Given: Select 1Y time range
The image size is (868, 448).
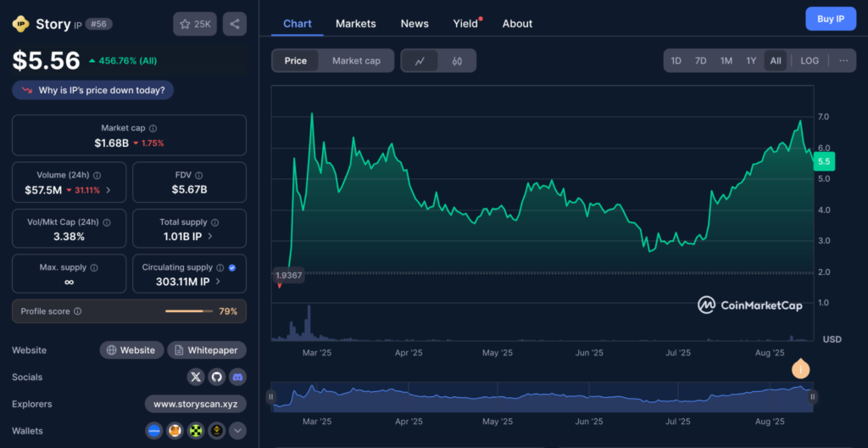Looking at the screenshot, I should (x=751, y=61).
